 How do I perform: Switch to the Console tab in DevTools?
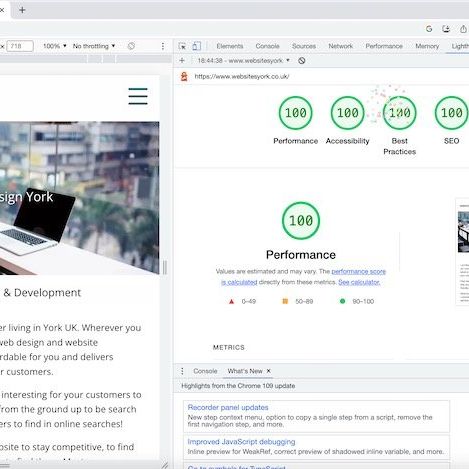pyautogui.click(x=267, y=46)
